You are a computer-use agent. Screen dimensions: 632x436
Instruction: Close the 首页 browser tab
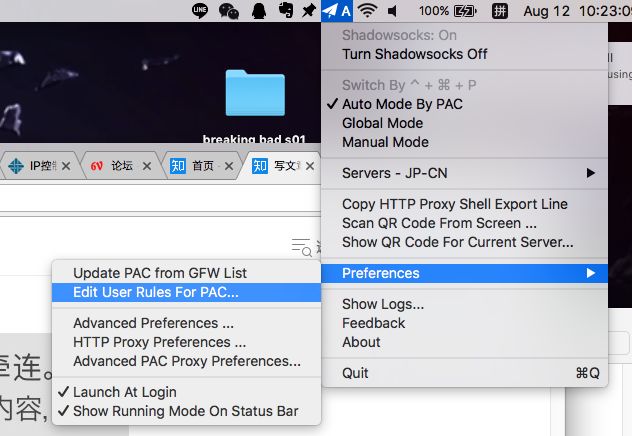point(229,166)
